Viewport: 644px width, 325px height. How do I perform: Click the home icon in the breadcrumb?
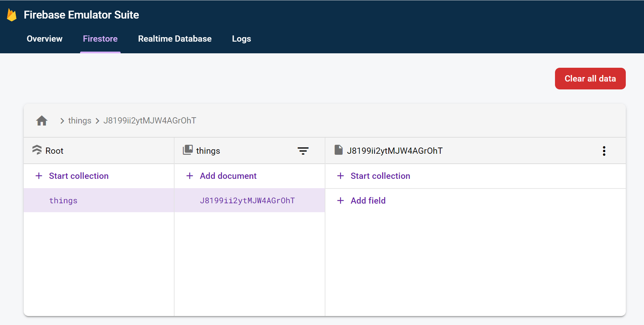pos(42,120)
